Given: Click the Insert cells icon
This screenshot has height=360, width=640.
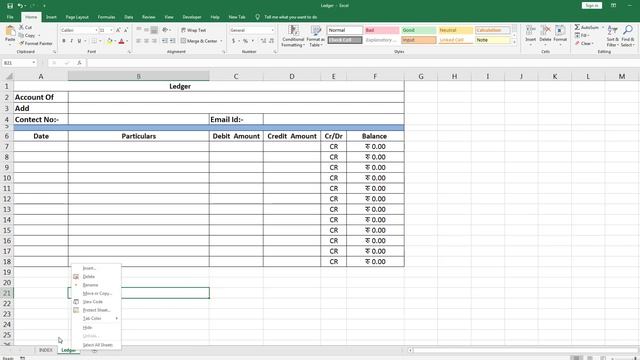Looking at the screenshot, I should 530,31.
